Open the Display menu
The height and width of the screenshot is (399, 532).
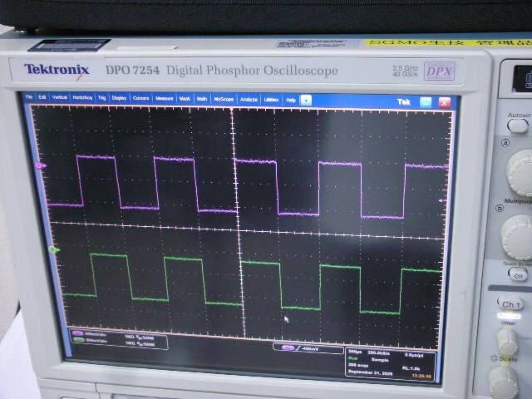coord(119,98)
